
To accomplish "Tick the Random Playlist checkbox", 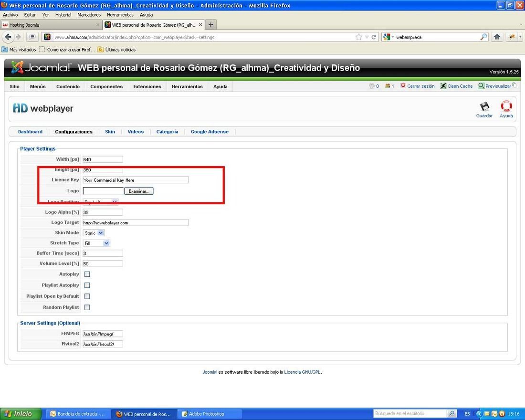I will click(x=87, y=307).
